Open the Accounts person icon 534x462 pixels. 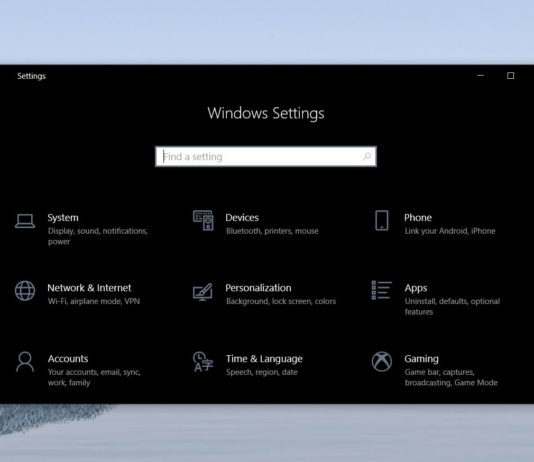click(x=25, y=362)
